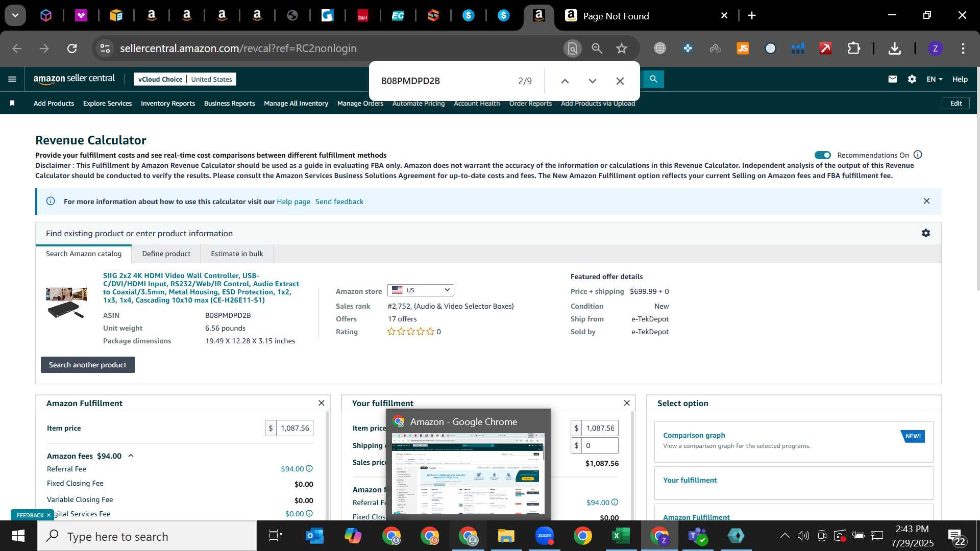Open vCloud Choice United States account switcher
The width and height of the screenshot is (980, 551).
185,79
